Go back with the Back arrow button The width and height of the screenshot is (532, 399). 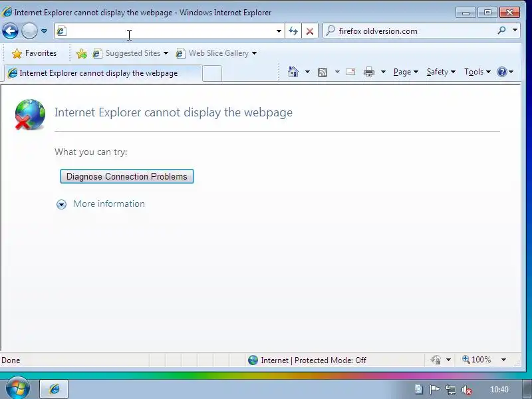pos(10,31)
